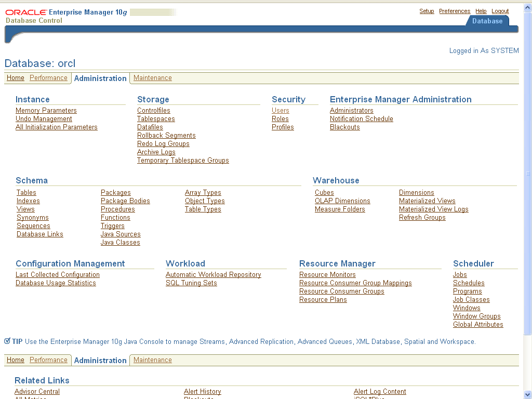
Task: Open Memory Parameters under Instance
Action: point(46,110)
